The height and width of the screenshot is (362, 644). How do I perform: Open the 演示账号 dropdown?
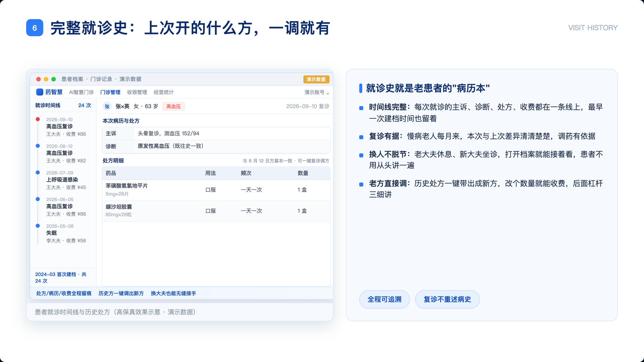click(x=317, y=92)
